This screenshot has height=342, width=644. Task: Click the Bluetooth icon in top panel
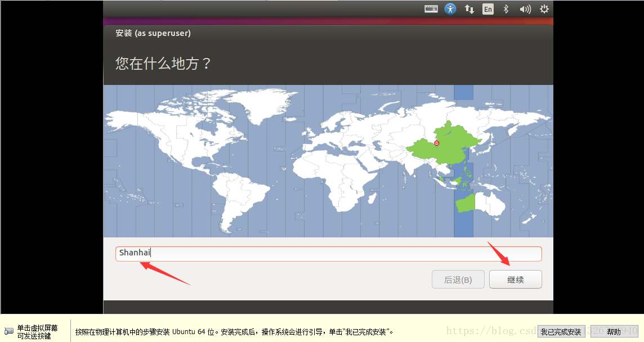pos(506,9)
